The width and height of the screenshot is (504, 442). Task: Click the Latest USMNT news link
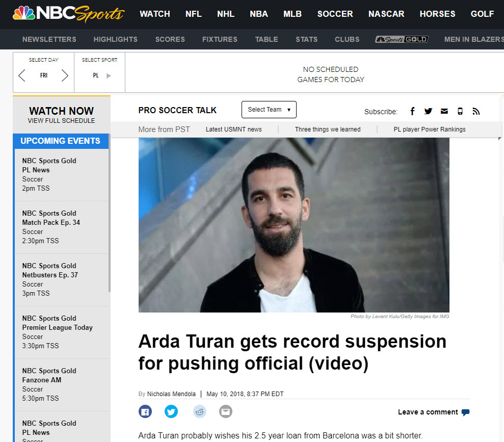click(233, 129)
